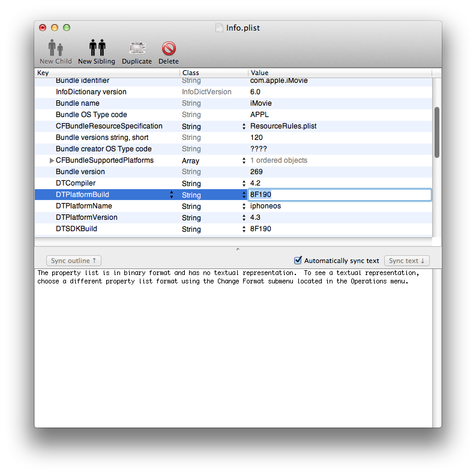Open class popup for DTSDKBuild row

pyautogui.click(x=244, y=229)
